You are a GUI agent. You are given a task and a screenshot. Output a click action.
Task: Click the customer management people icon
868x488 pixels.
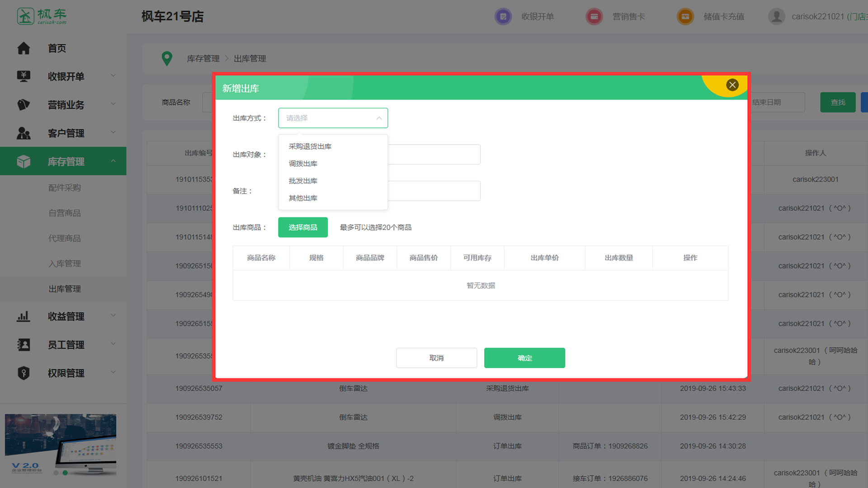[x=24, y=133]
